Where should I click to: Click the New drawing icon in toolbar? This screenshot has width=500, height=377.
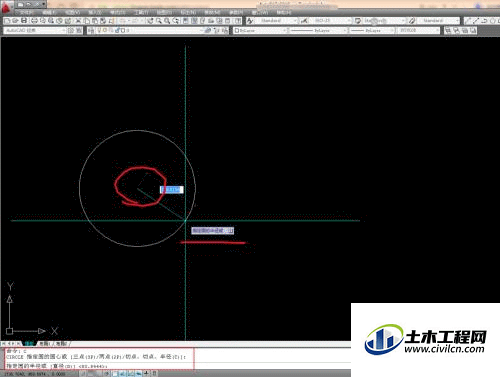coord(7,21)
